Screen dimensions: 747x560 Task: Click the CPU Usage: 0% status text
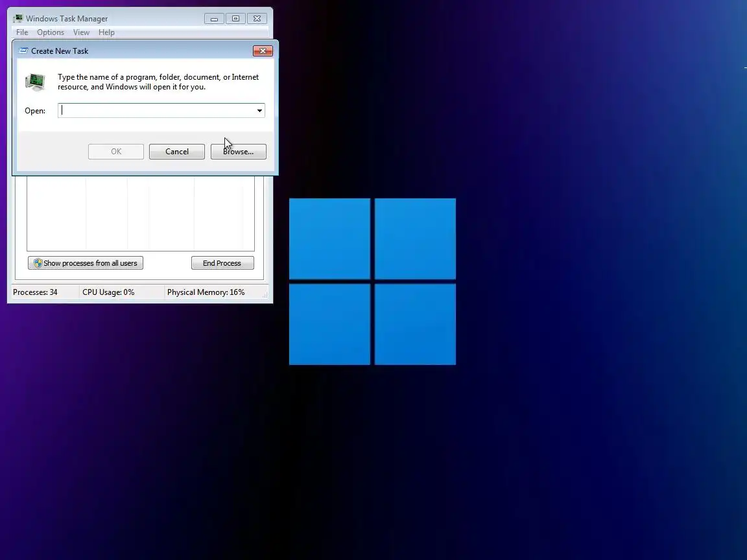(108, 292)
